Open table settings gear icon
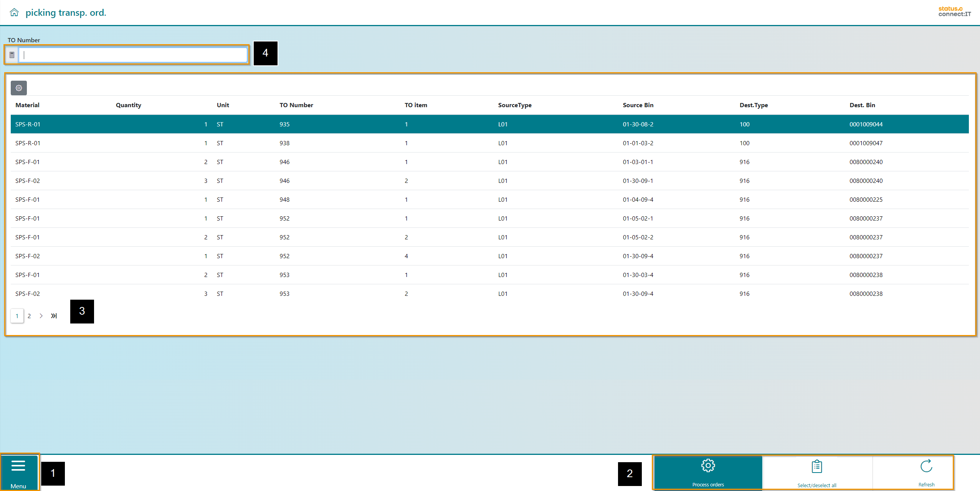 [19, 88]
